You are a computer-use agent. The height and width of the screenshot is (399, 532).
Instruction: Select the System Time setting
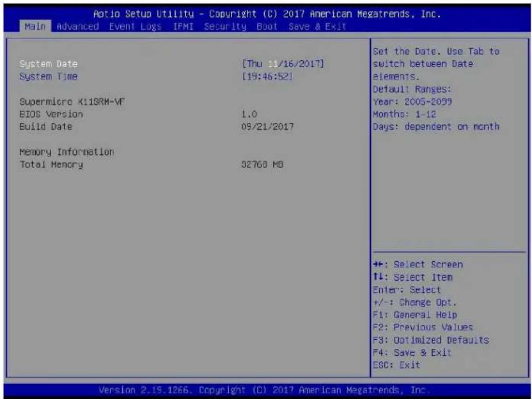point(48,76)
